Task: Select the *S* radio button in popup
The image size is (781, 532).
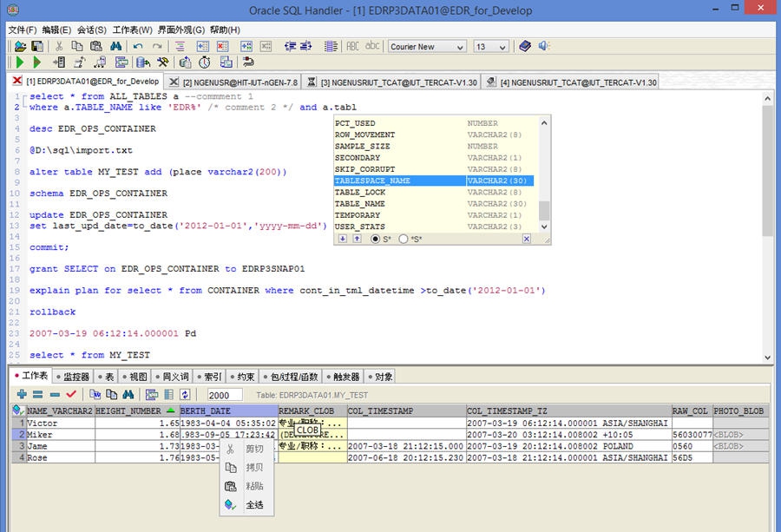Action: 404,239
